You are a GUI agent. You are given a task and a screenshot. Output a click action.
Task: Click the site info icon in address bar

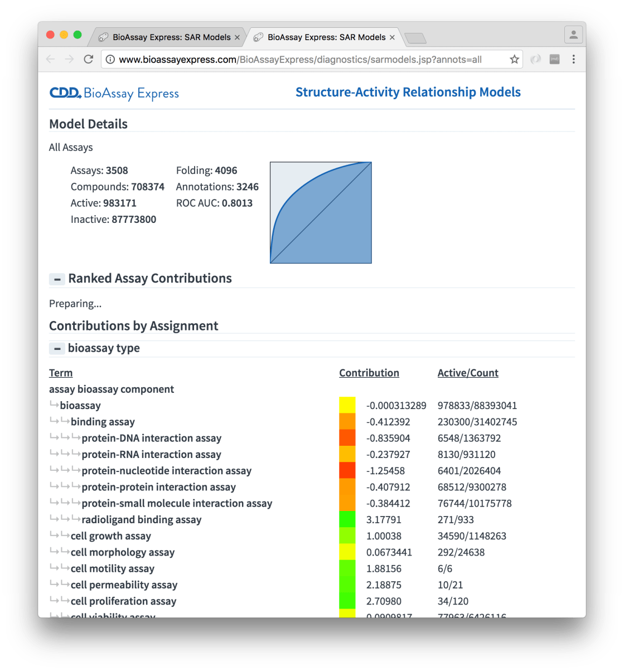(x=110, y=59)
